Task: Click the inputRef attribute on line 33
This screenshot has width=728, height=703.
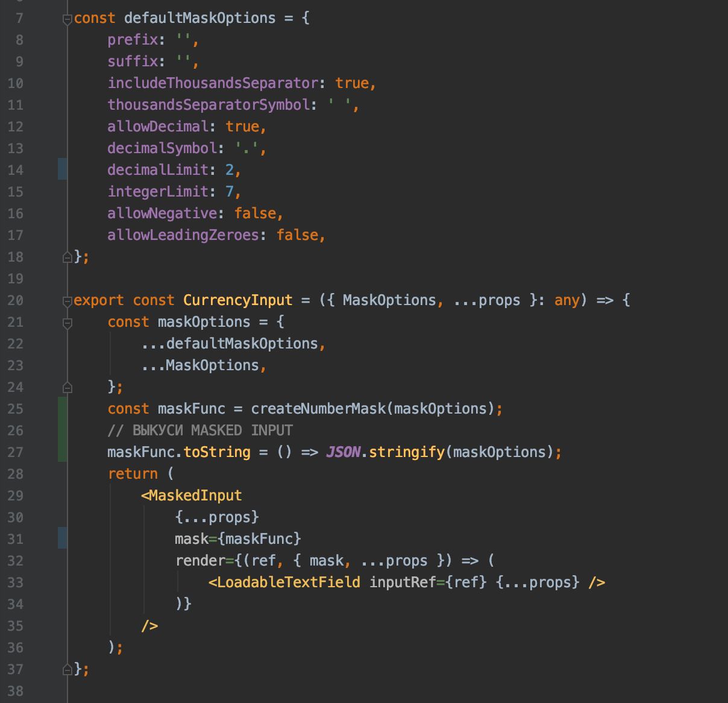Action: click(x=403, y=582)
